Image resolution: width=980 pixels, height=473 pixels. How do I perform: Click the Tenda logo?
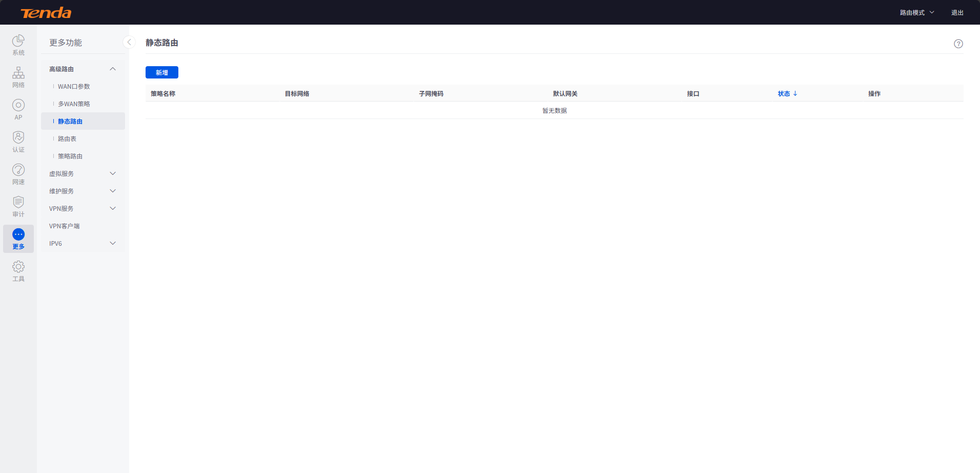[x=47, y=12]
